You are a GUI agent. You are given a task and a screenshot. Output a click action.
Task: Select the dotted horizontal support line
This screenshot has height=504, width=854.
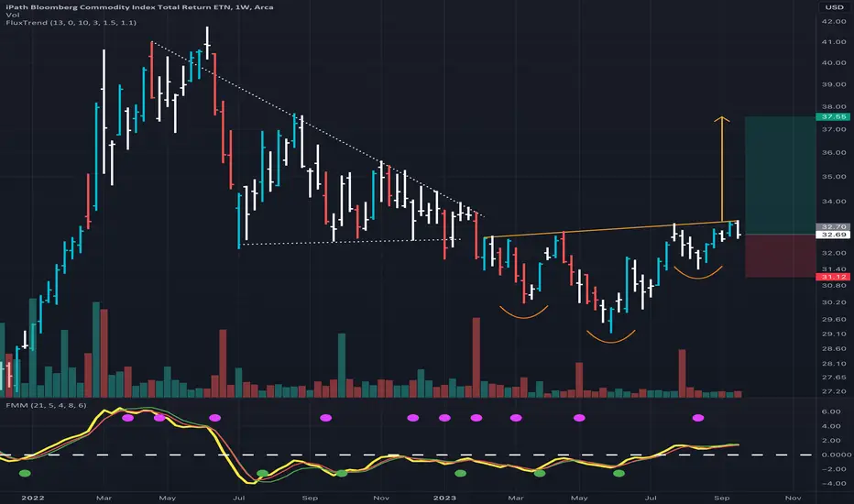351,242
